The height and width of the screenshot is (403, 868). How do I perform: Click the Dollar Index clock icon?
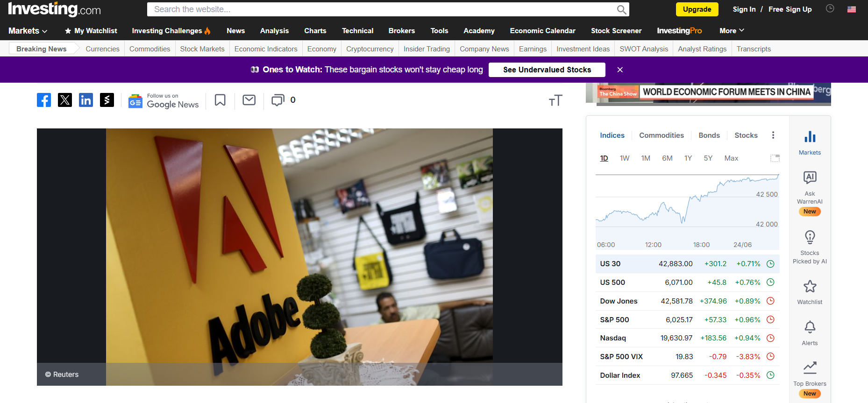pyautogui.click(x=771, y=375)
